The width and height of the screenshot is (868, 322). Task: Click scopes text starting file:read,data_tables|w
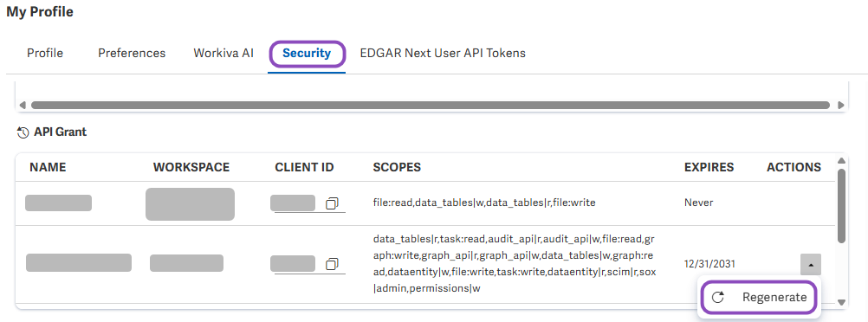[x=484, y=203]
